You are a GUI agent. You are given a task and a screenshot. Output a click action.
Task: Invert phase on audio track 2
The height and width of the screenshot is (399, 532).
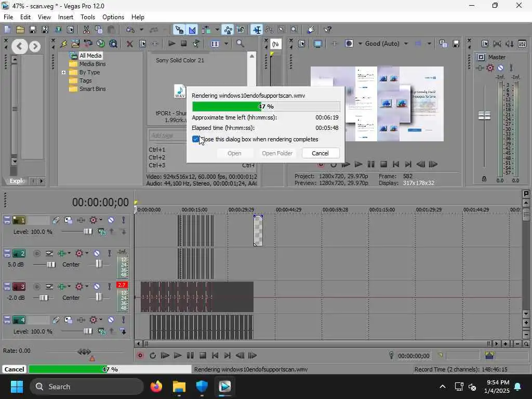point(49,253)
